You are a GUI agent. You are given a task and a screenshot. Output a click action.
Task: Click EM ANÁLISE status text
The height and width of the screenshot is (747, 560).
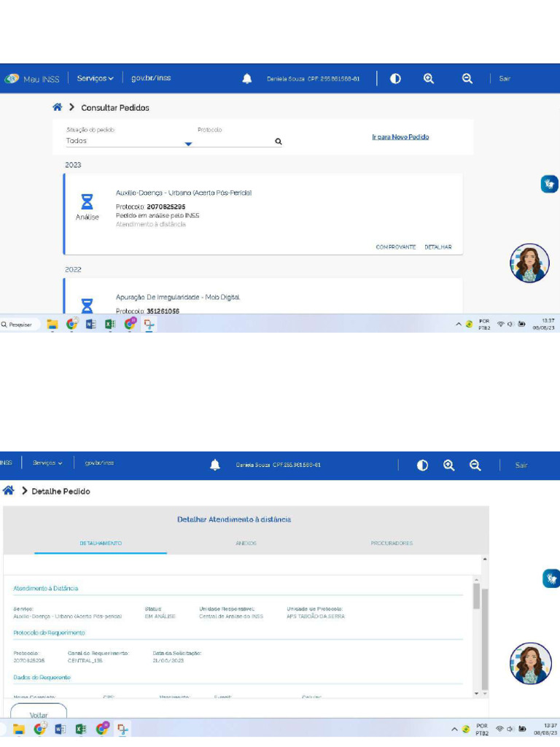[x=160, y=616]
